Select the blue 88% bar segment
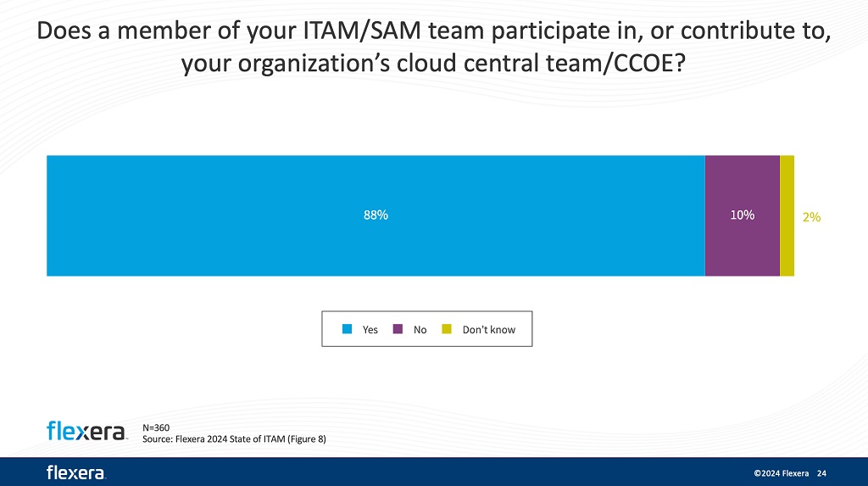Viewport: 868px width, 486px height. [376, 215]
